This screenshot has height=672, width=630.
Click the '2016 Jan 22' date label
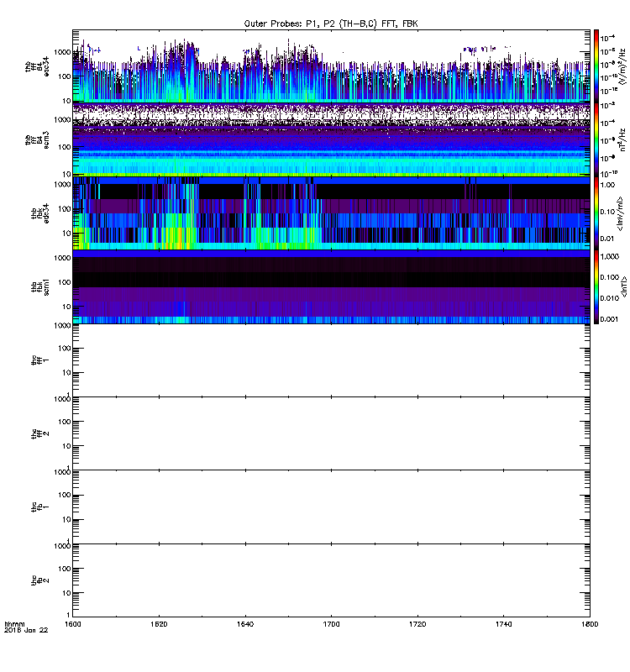23,632
